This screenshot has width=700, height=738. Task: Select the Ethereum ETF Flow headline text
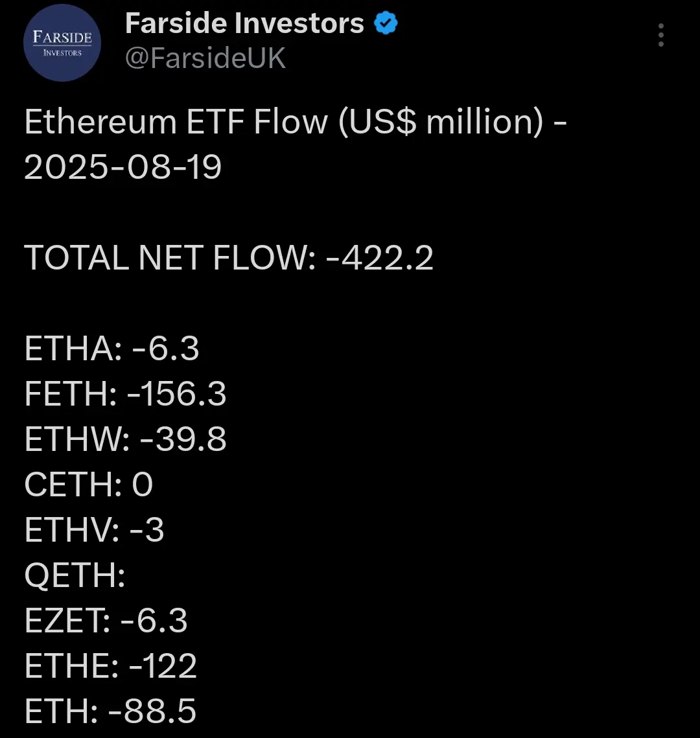295,121
